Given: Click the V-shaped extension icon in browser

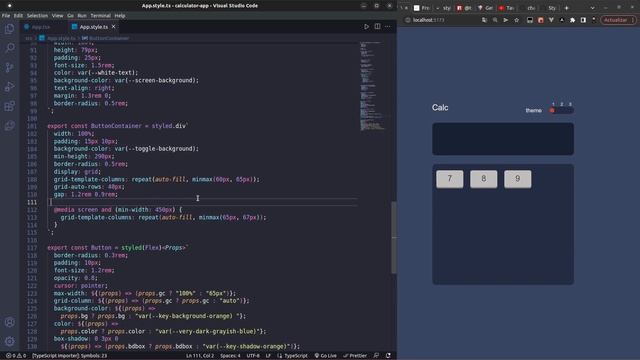Looking at the screenshot, I should 551,20.
